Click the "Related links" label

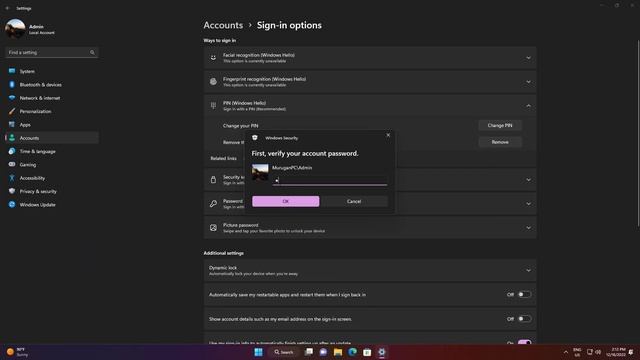click(x=223, y=158)
